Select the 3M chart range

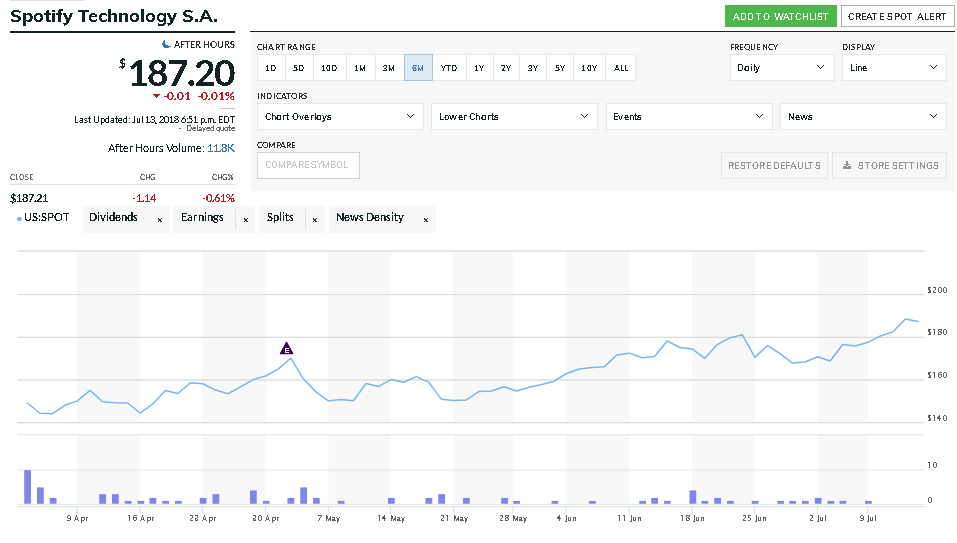coord(389,68)
